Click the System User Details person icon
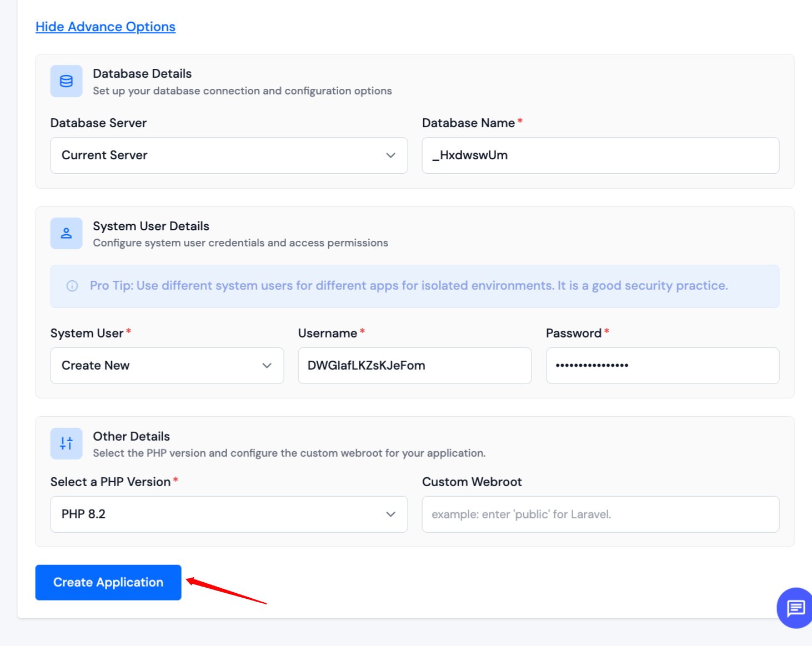The image size is (812, 646). [x=66, y=233]
